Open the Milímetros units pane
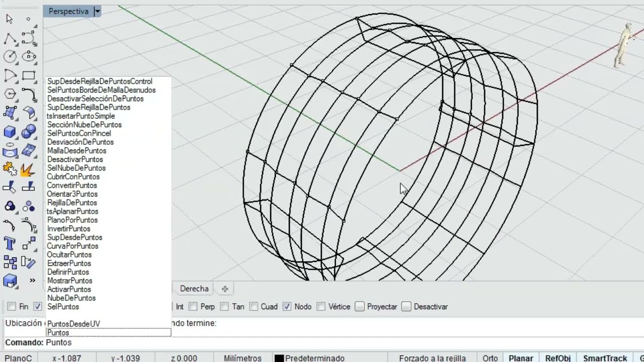 [x=243, y=358]
